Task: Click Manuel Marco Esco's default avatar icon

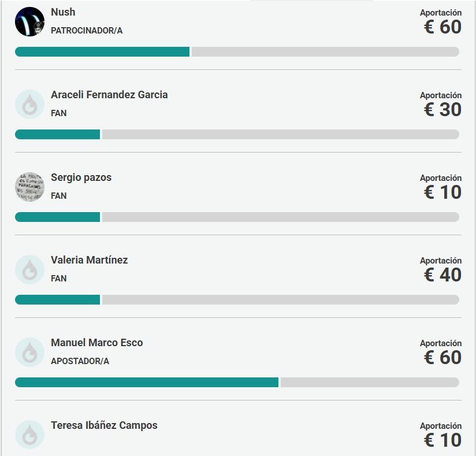Action: click(29, 353)
